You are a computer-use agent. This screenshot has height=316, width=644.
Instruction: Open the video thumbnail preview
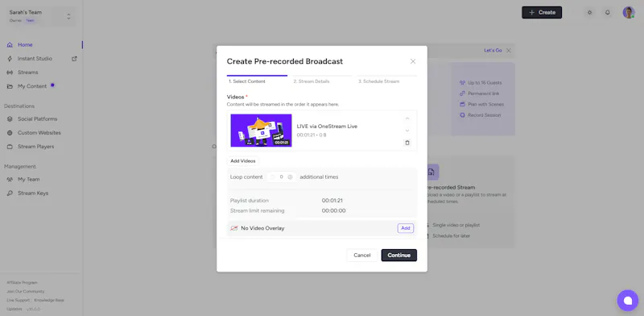pyautogui.click(x=261, y=131)
